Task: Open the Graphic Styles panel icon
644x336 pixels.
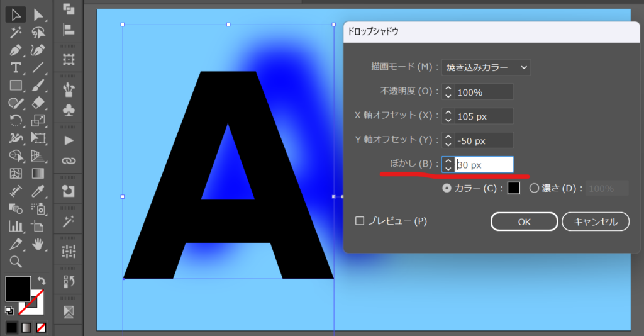Action: pyautogui.click(x=69, y=191)
